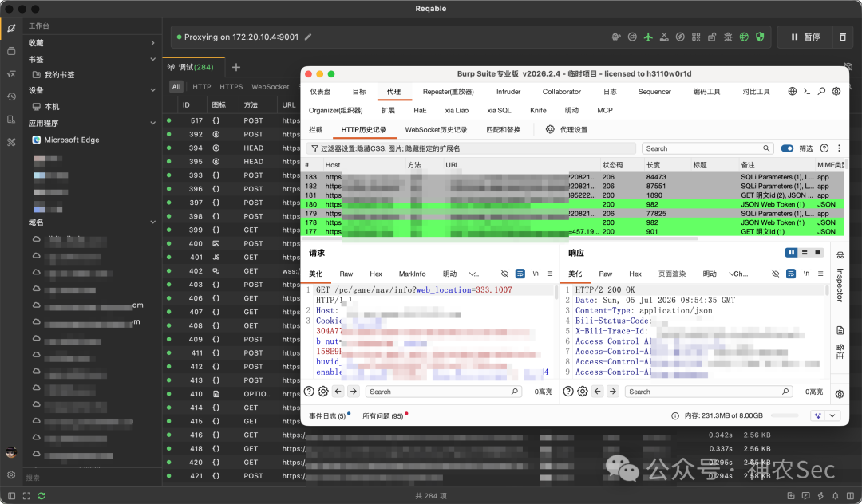Toggle hide non-printable eye icon in 请求 panel
The width and height of the screenshot is (862, 504).
click(x=504, y=274)
